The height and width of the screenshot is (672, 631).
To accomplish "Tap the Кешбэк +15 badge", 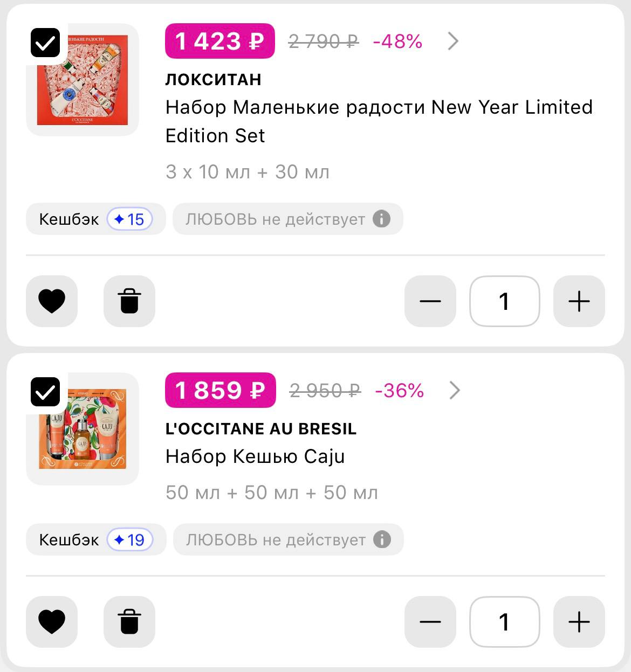I will point(95,219).
